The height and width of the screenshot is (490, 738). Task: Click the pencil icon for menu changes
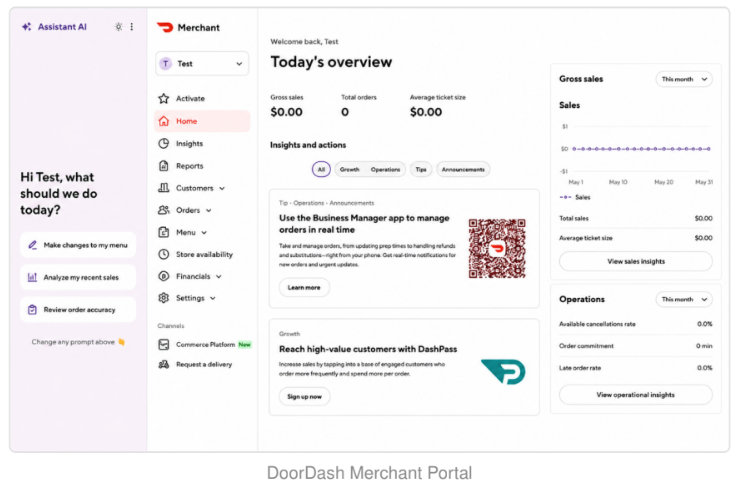click(x=32, y=245)
